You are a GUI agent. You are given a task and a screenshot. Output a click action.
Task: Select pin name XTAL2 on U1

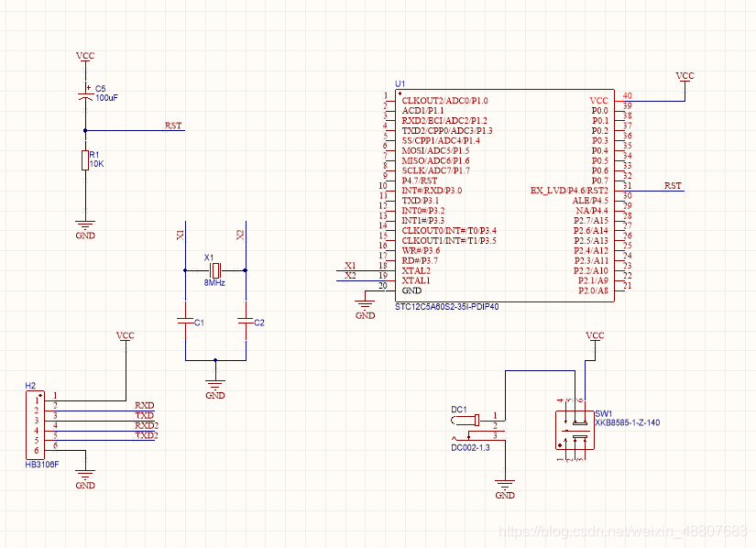click(416, 271)
